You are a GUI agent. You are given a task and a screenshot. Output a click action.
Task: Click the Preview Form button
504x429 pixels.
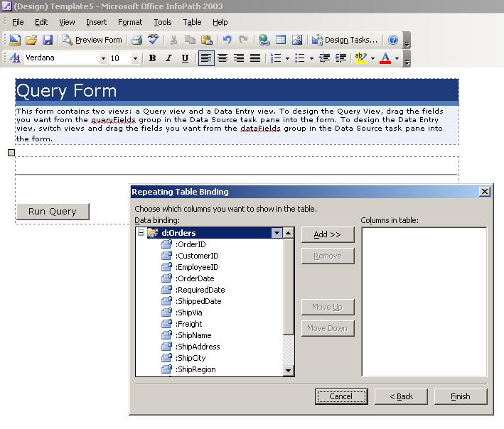click(92, 40)
